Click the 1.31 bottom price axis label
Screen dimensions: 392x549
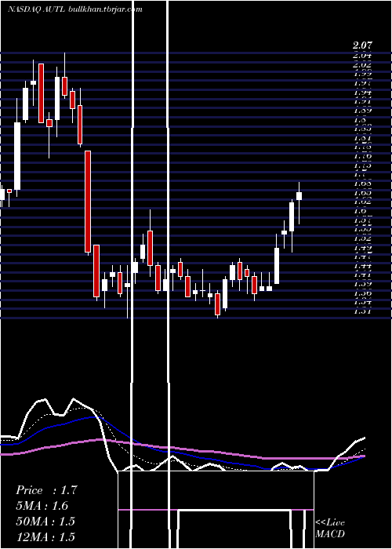click(x=362, y=311)
